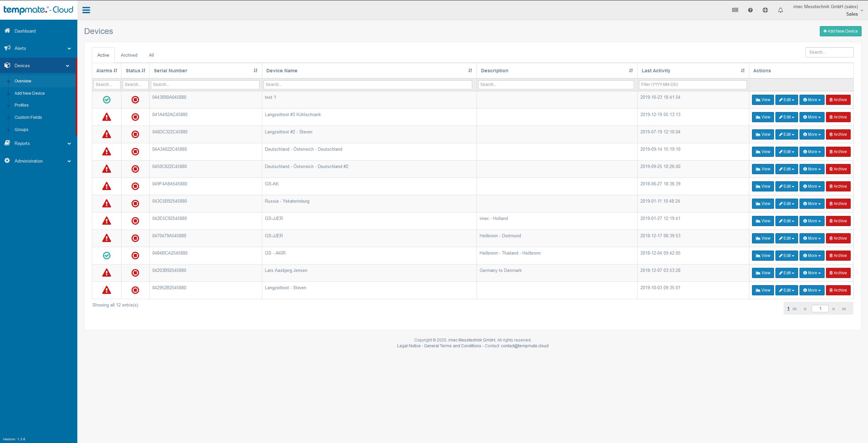This screenshot has height=443, width=868.
Task: Click the hamburger menu icon
Action: [86, 10]
